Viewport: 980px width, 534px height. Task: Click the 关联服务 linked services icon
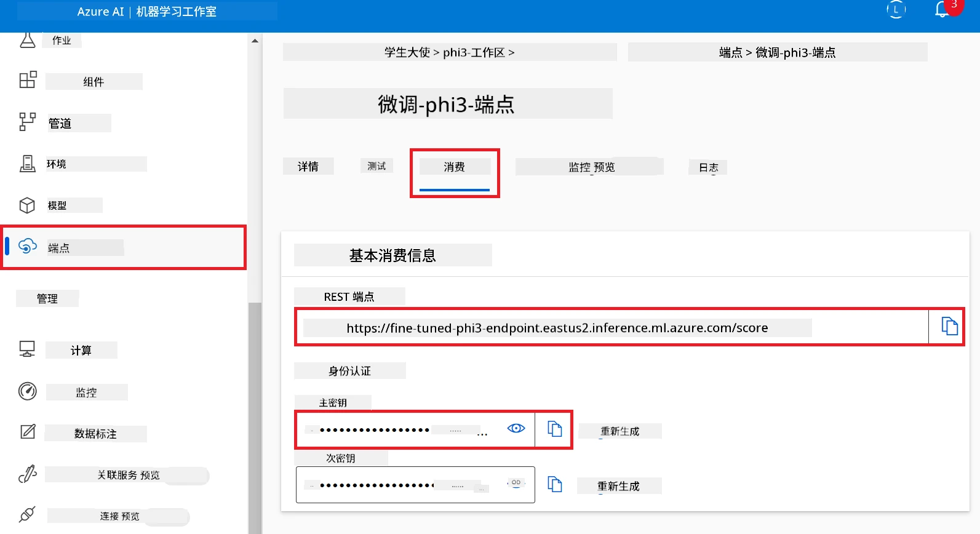click(28, 474)
